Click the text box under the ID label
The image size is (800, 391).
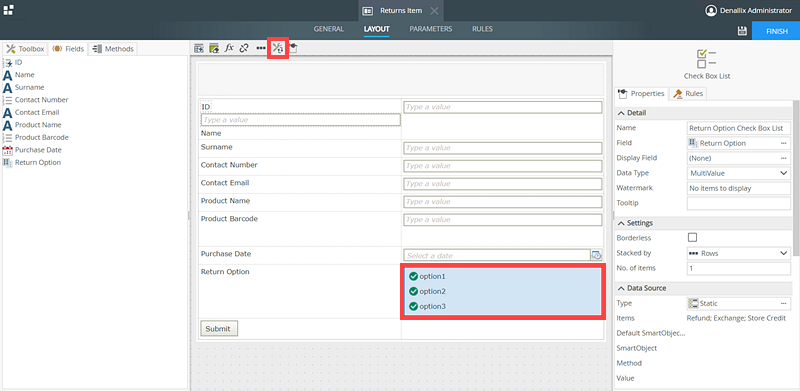click(301, 120)
